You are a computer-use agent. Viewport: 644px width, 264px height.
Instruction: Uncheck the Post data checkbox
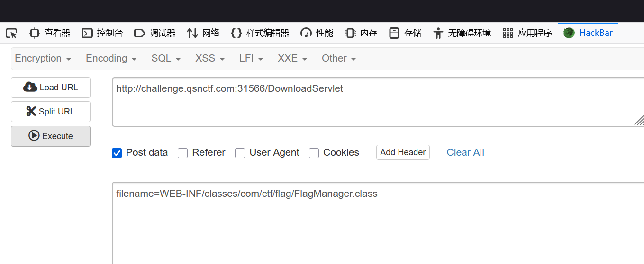[117, 153]
